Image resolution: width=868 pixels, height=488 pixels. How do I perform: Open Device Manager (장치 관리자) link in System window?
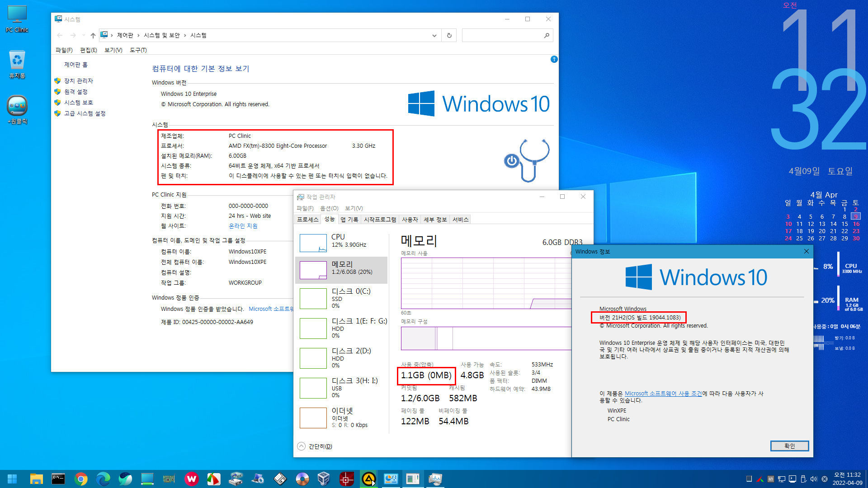click(78, 81)
